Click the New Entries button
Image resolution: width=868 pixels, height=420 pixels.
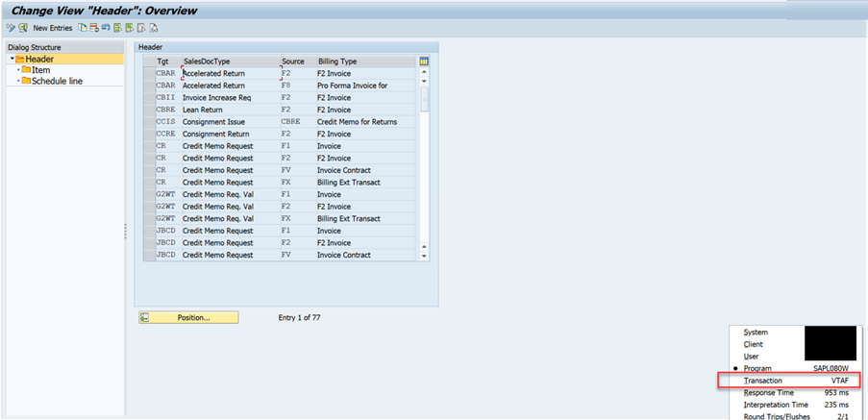pos(52,28)
